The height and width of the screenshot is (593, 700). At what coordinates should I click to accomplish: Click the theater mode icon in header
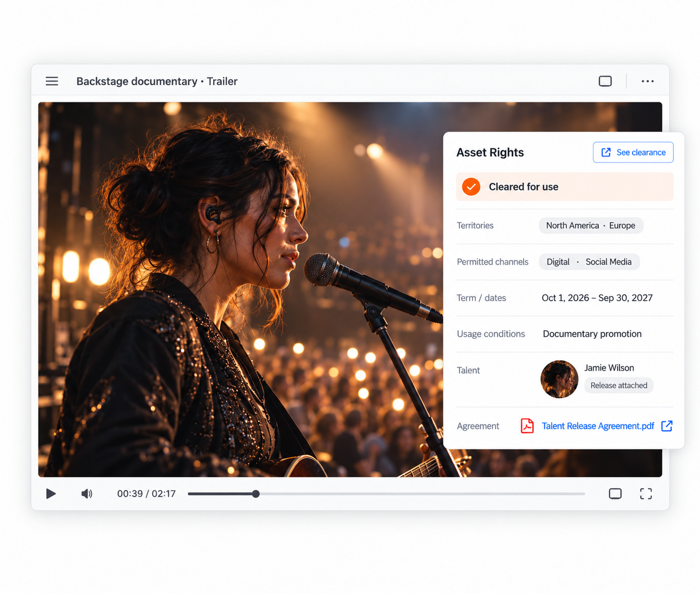click(x=605, y=81)
